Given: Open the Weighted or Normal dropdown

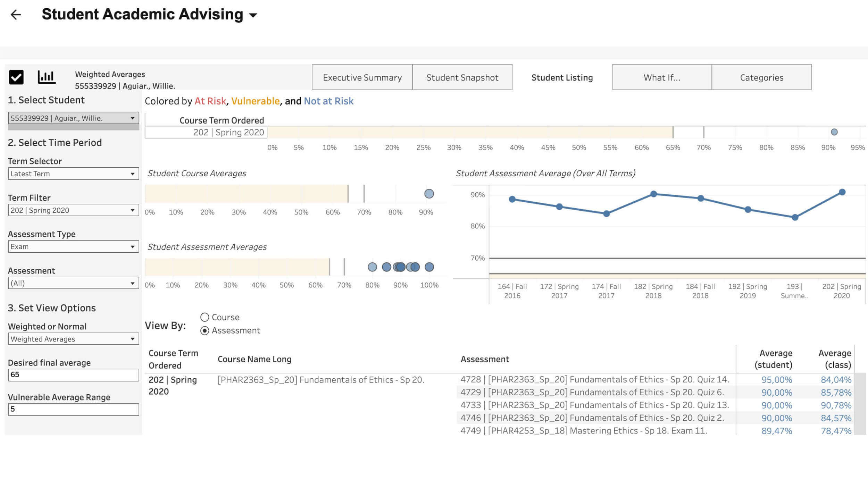Looking at the screenshot, I should coord(73,339).
